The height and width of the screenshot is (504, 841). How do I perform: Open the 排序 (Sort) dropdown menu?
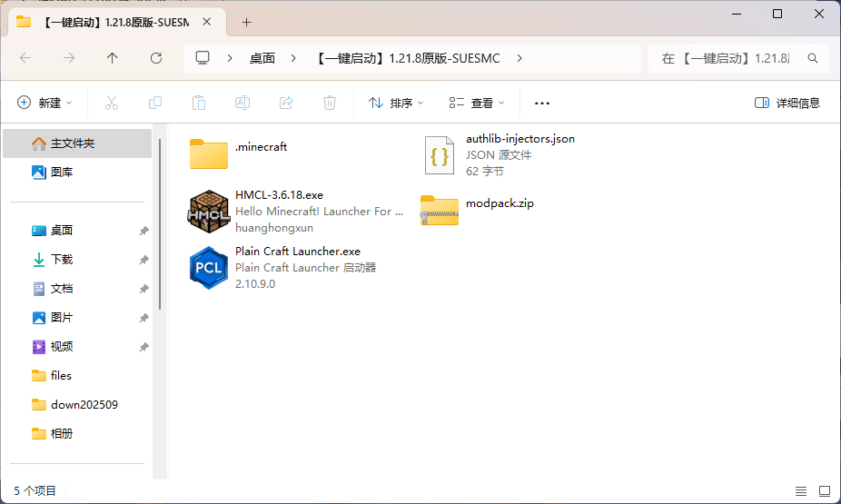pos(396,103)
